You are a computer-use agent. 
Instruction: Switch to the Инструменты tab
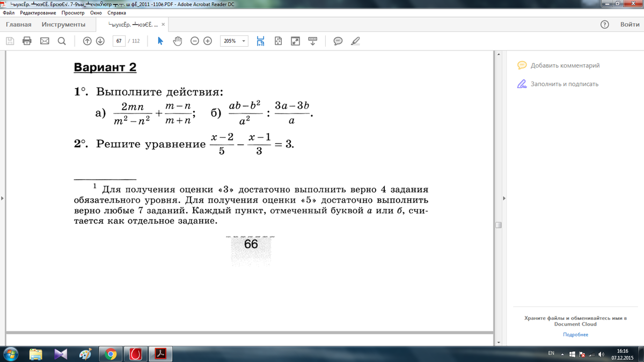pos(63,25)
